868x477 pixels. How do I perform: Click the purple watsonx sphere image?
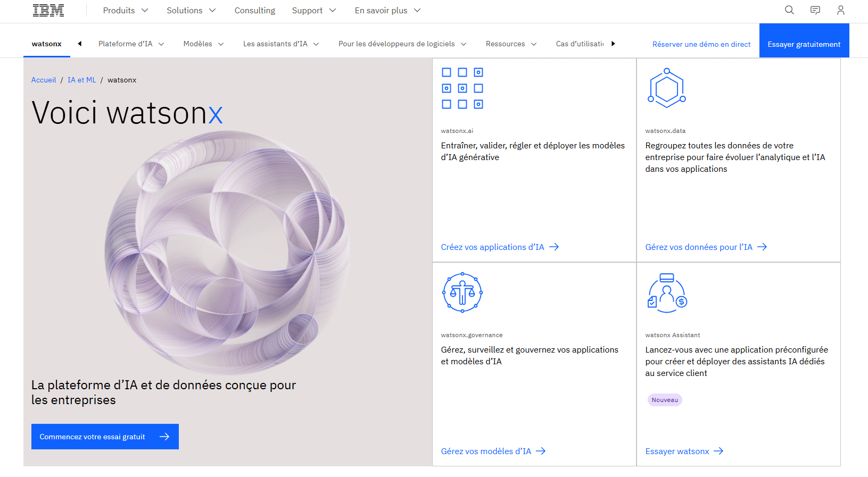pos(228,253)
